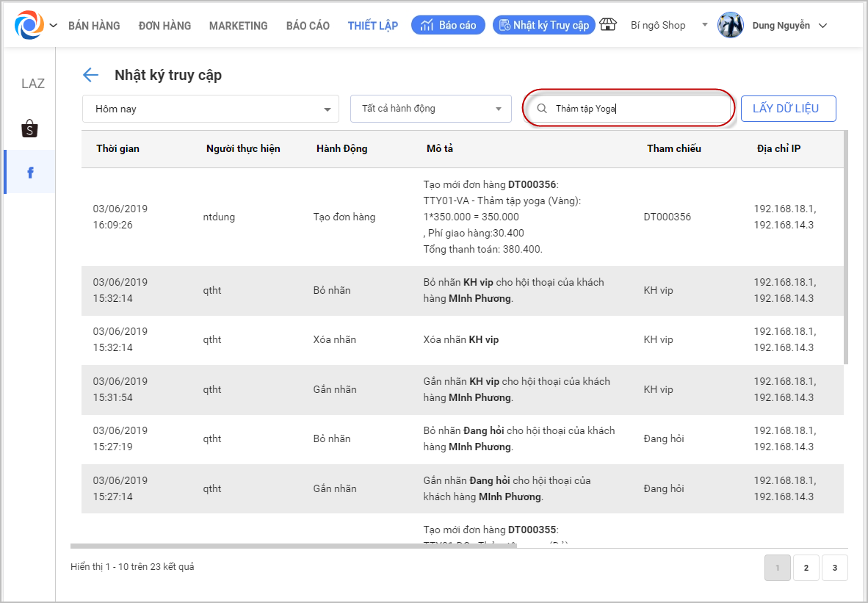Click the Báo cáo pill button

click(448, 25)
